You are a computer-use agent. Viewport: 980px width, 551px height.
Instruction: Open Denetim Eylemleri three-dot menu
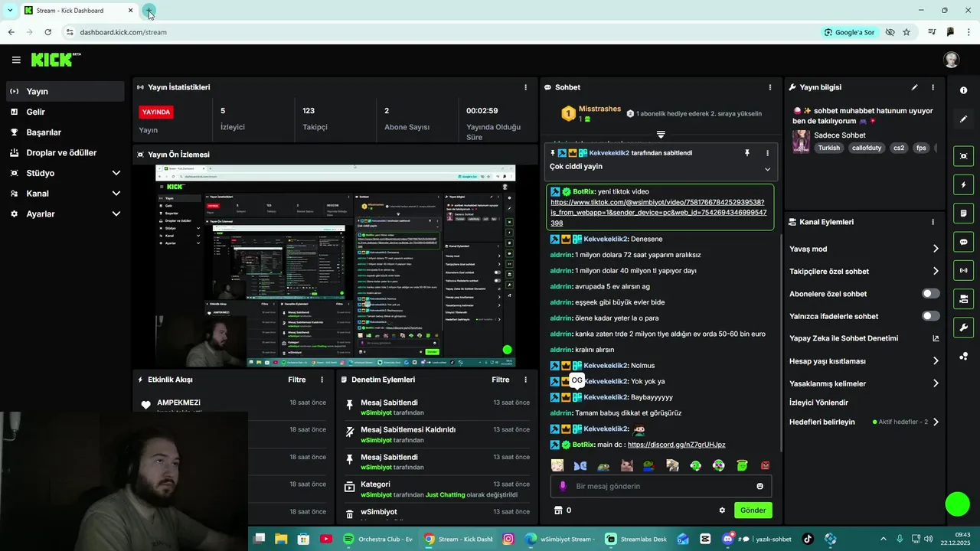pos(525,380)
